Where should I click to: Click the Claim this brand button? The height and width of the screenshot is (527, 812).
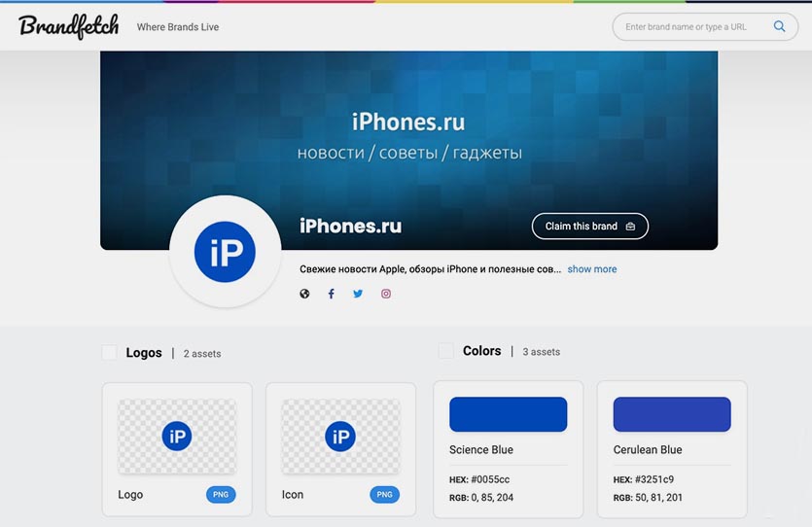point(590,227)
